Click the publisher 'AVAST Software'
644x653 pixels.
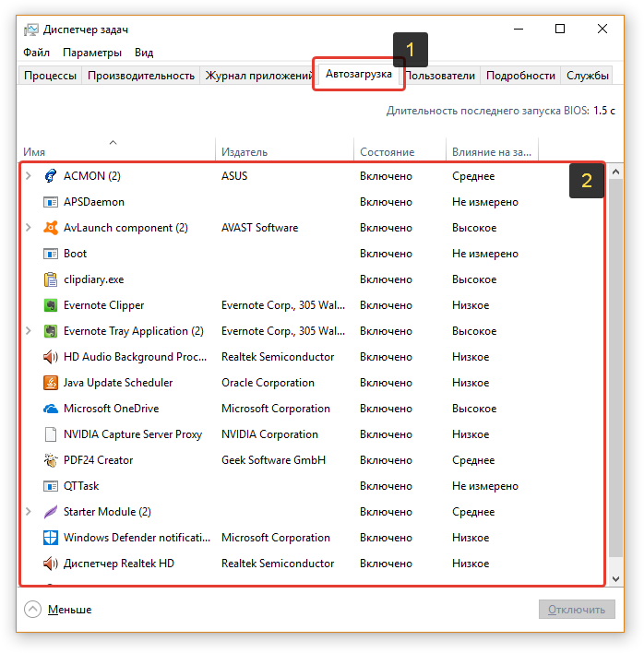pos(259,228)
